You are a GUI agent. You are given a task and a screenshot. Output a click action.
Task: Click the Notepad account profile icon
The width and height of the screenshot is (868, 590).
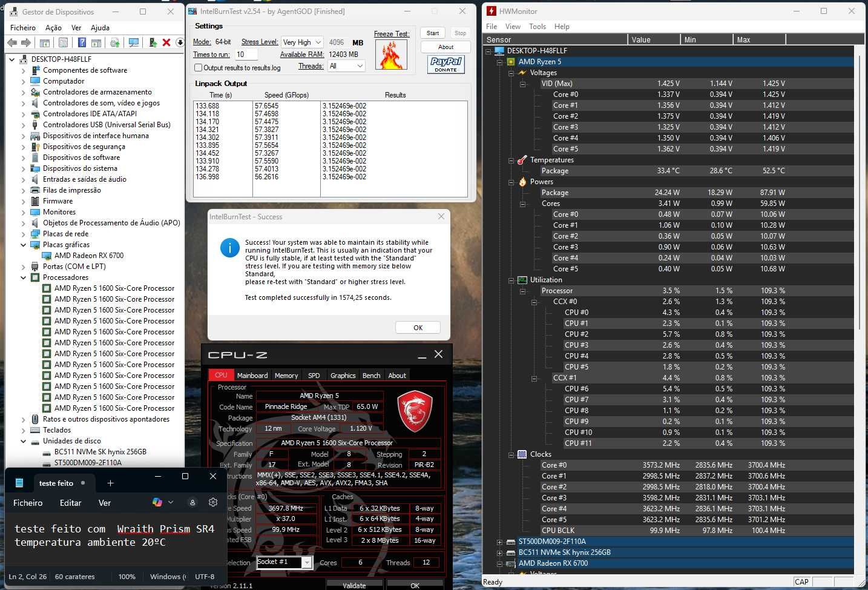pos(192,502)
